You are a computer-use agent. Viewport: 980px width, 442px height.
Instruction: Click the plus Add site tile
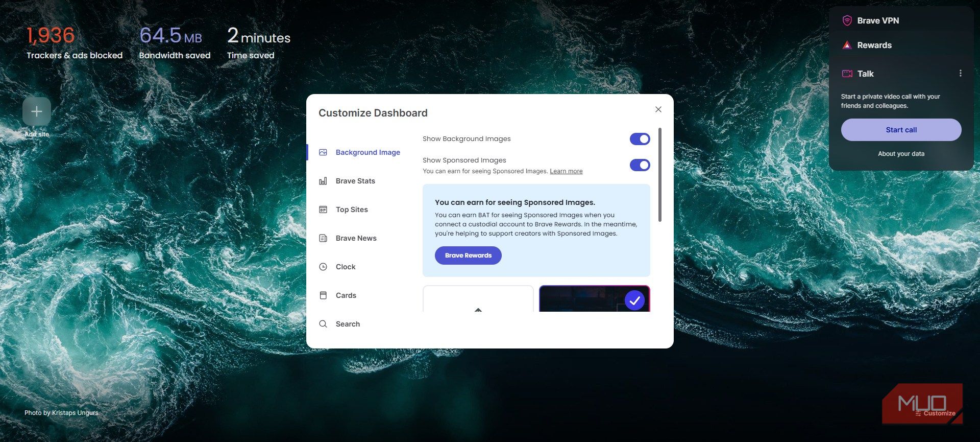click(37, 111)
